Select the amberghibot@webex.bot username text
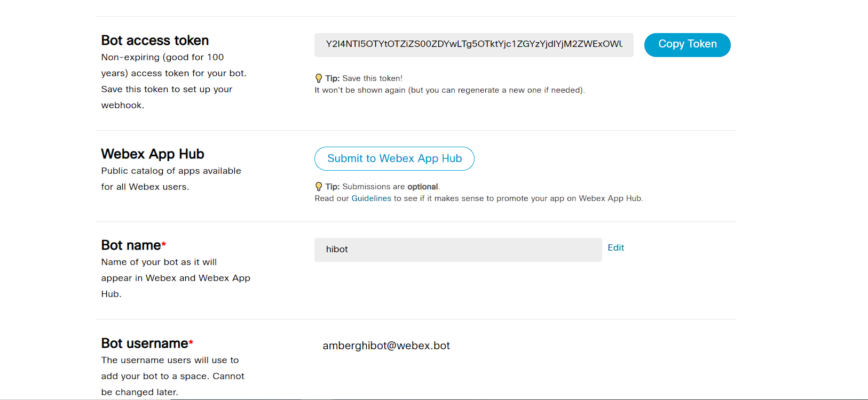This screenshot has height=400, width=868. tap(386, 346)
